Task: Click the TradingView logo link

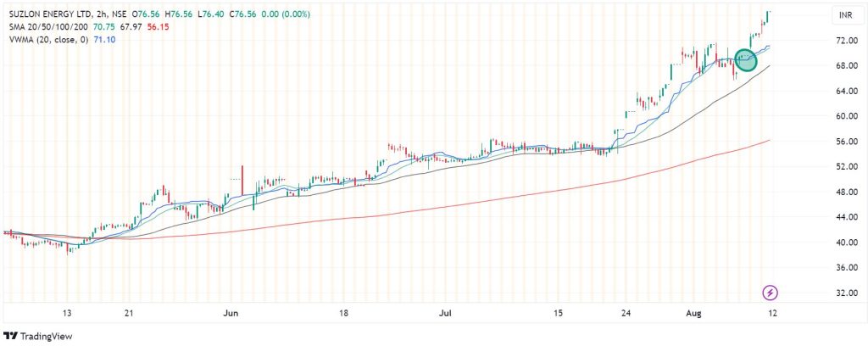Action: click(38, 336)
